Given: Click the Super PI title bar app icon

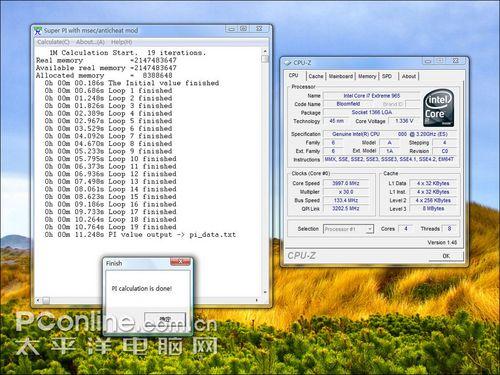Looking at the screenshot, I should coord(38,31).
